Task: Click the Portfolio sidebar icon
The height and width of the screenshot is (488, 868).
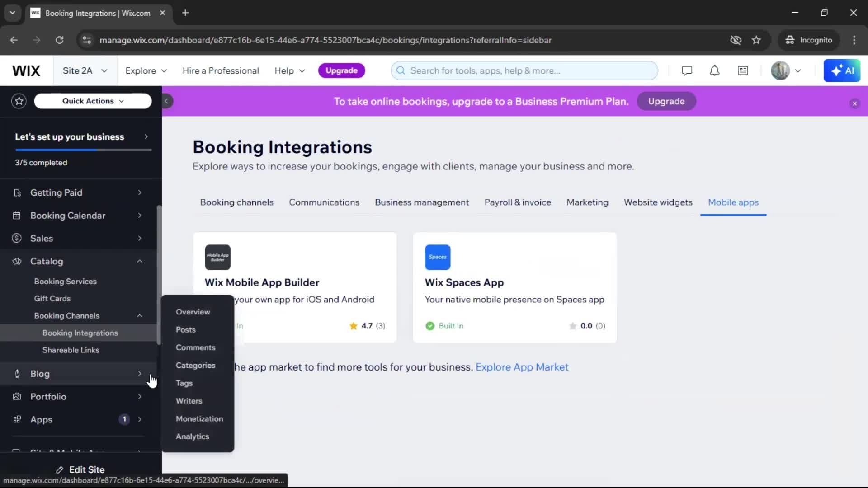Action: [x=17, y=396]
